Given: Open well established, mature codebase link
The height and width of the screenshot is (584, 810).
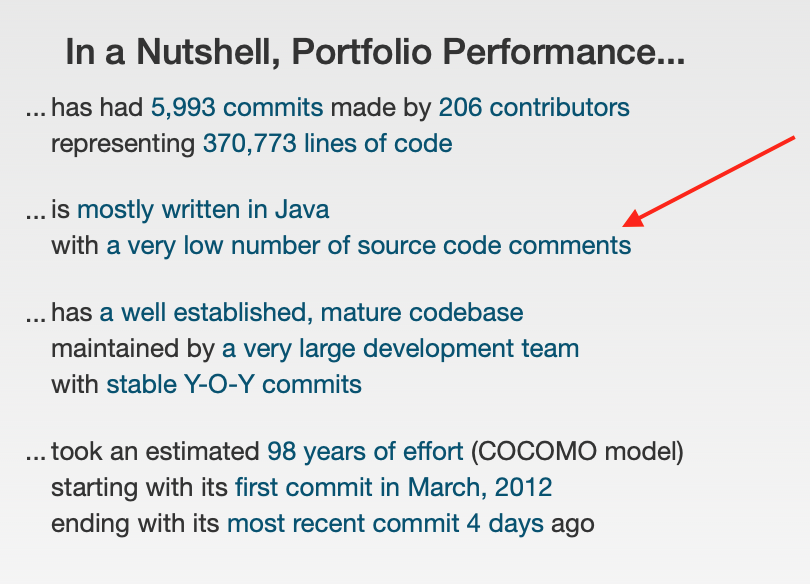Looking at the screenshot, I should click(311, 313).
